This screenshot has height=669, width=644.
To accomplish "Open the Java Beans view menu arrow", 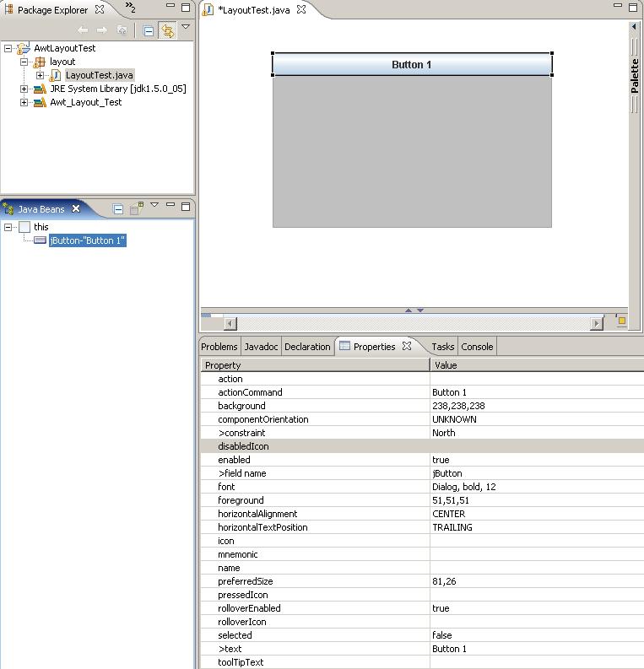I will 154,205.
